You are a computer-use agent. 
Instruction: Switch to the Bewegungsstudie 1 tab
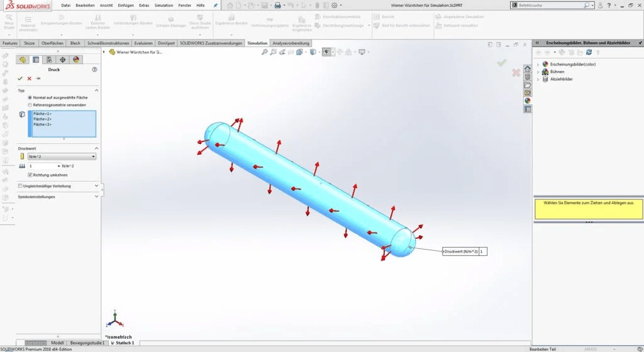tap(87, 343)
